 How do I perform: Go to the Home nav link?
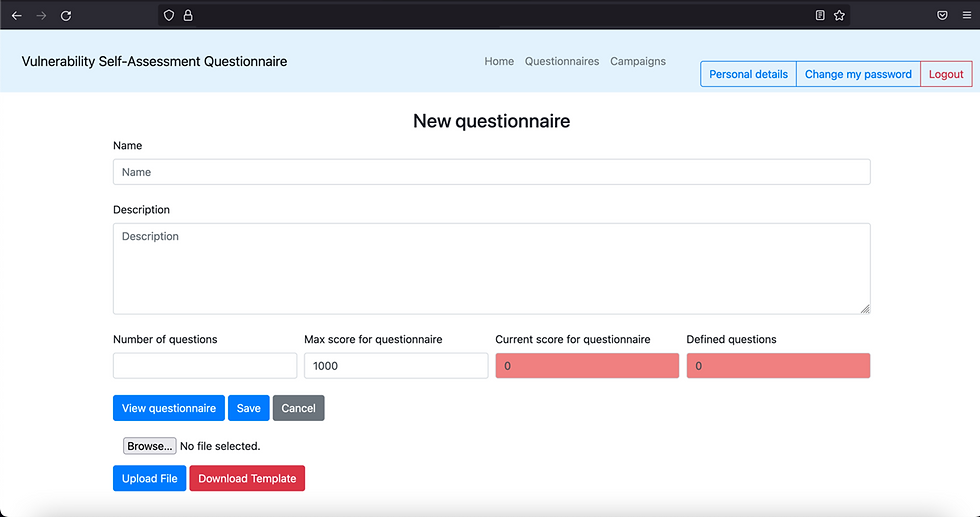click(499, 61)
